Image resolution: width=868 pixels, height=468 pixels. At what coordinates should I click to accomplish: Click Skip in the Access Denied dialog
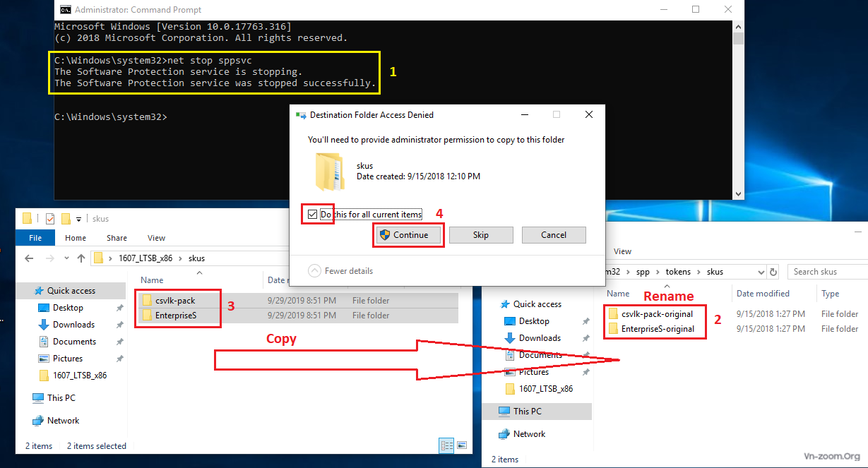click(x=481, y=235)
